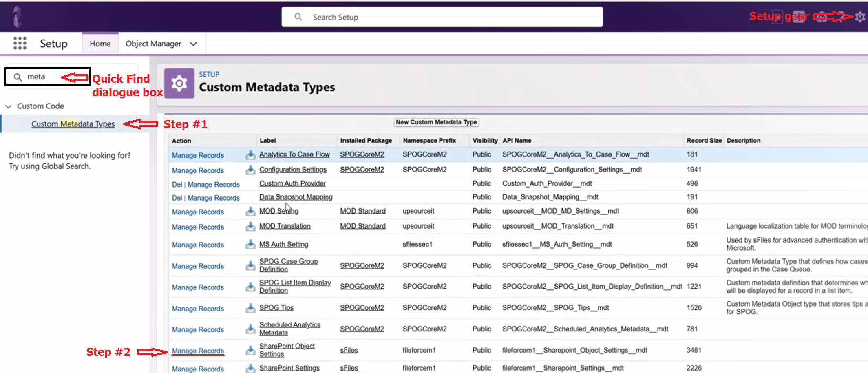The width and height of the screenshot is (868, 373).
Task: Collapse the Custom Code section
Action: tap(8, 106)
